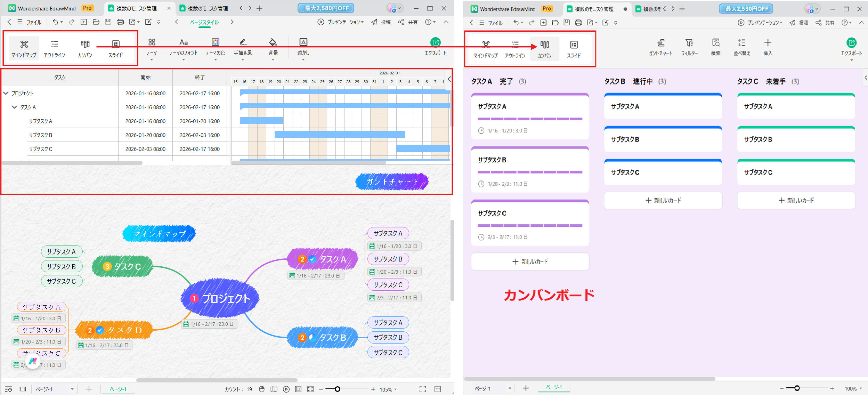Click the ガントチャート icon in the Kanban toolbar
The image size is (868, 395).
[x=661, y=48]
